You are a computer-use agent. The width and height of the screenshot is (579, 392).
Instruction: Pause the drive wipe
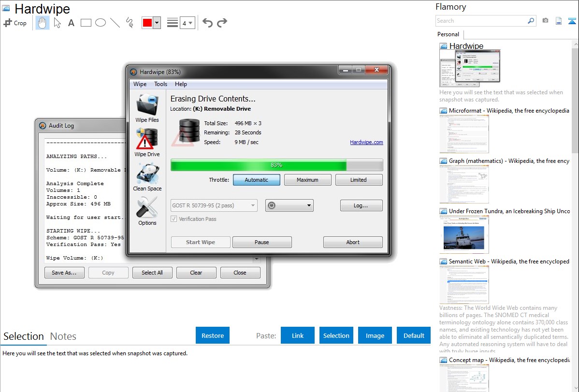click(x=262, y=242)
